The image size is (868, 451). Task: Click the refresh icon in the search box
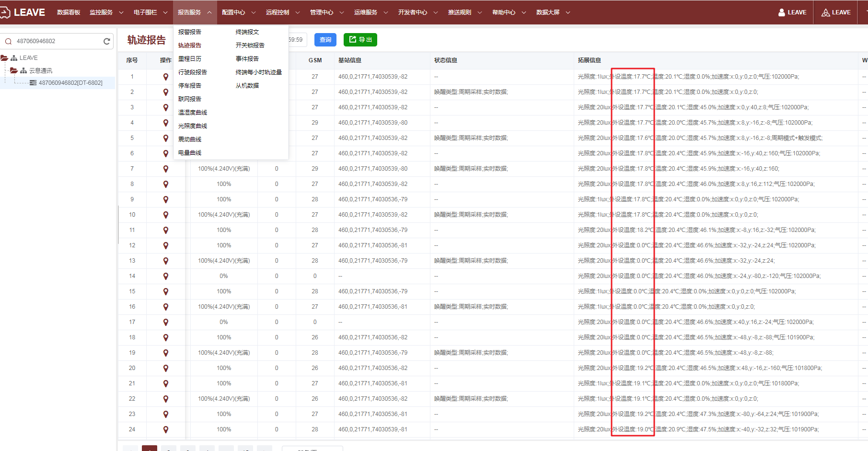pyautogui.click(x=106, y=41)
